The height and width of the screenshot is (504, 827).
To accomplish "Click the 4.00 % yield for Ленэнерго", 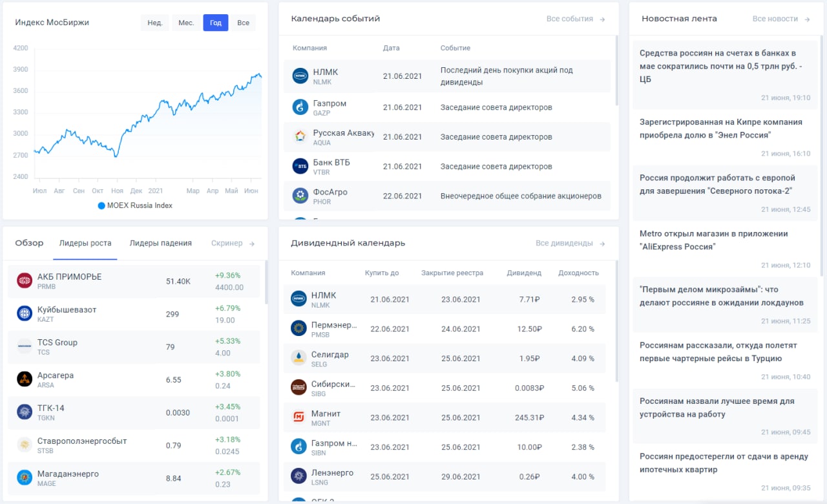I will 583,476.
